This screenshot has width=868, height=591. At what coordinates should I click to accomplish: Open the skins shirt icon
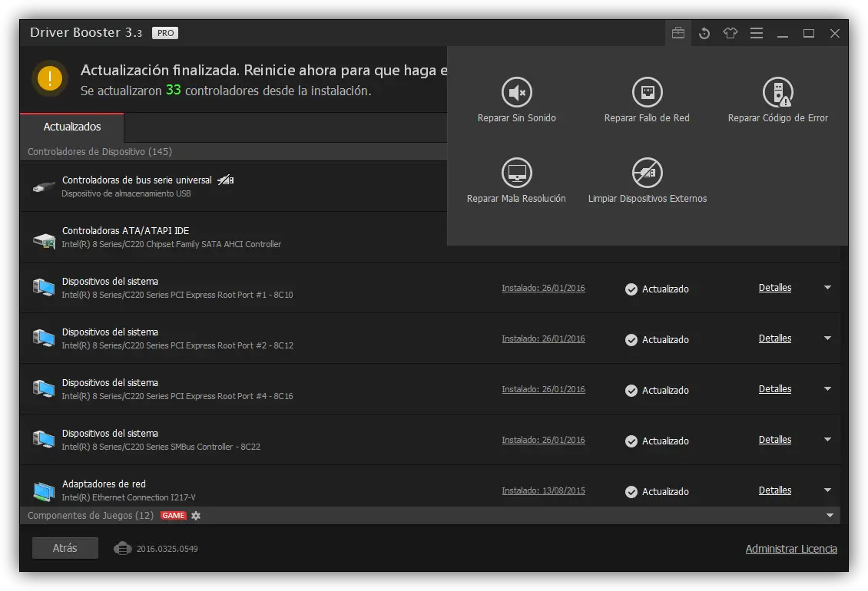[731, 33]
